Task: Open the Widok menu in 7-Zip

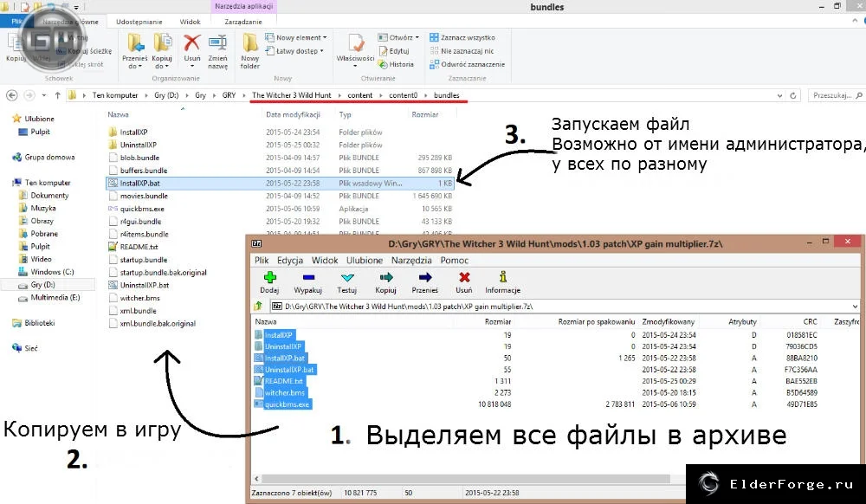Action: pyautogui.click(x=325, y=260)
